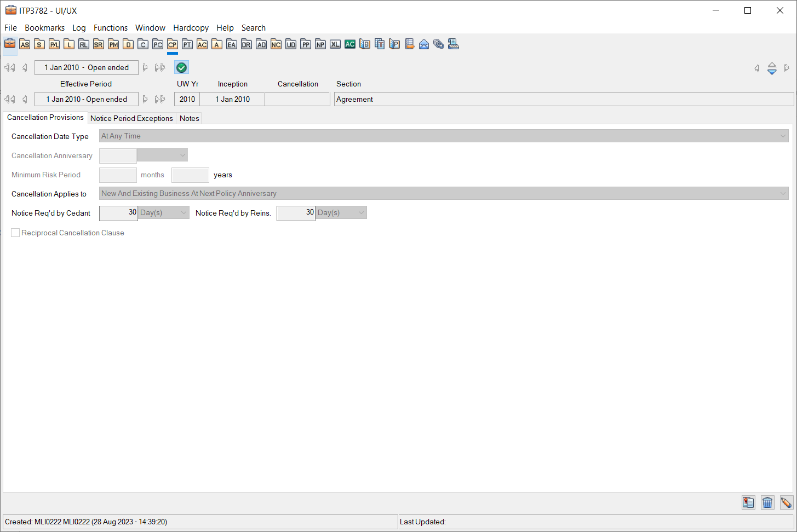Switch to the Notice Period Exceptions tab
The width and height of the screenshot is (797, 532).
[x=131, y=118]
